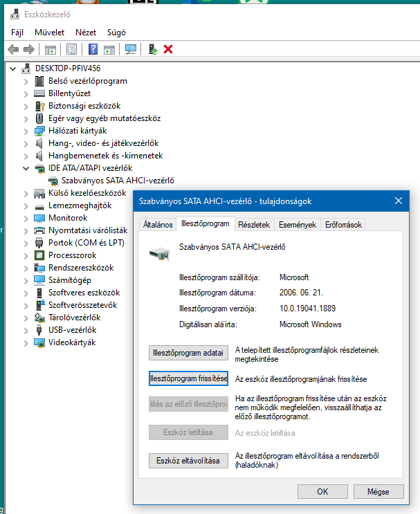Viewport: 420px width, 514px height.
Task: Confirm the dialog with OK
Action: click(322, 492)
